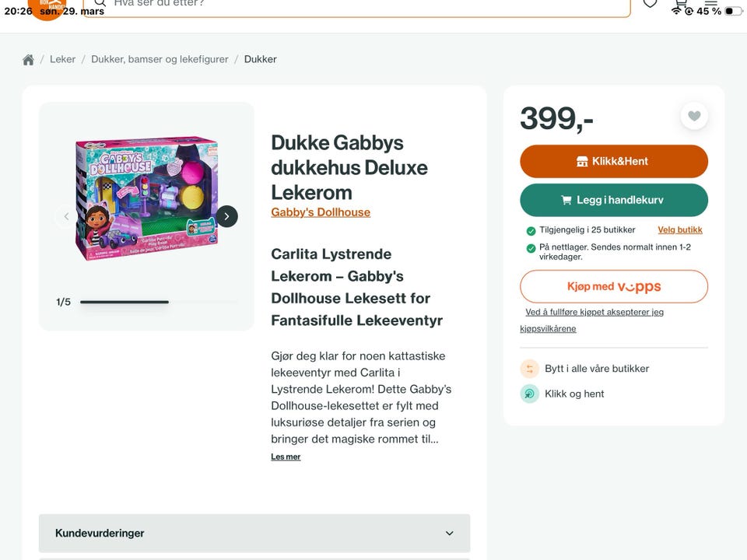Expand the description with 'Les mer'
This screenshot has width=747, height=560.
click(286, 457)
